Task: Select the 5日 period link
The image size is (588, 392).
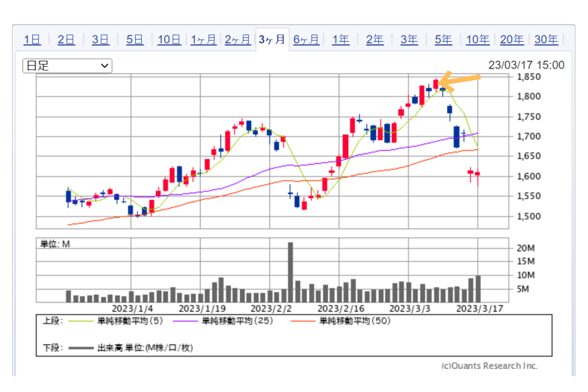Action: (135, 40)
